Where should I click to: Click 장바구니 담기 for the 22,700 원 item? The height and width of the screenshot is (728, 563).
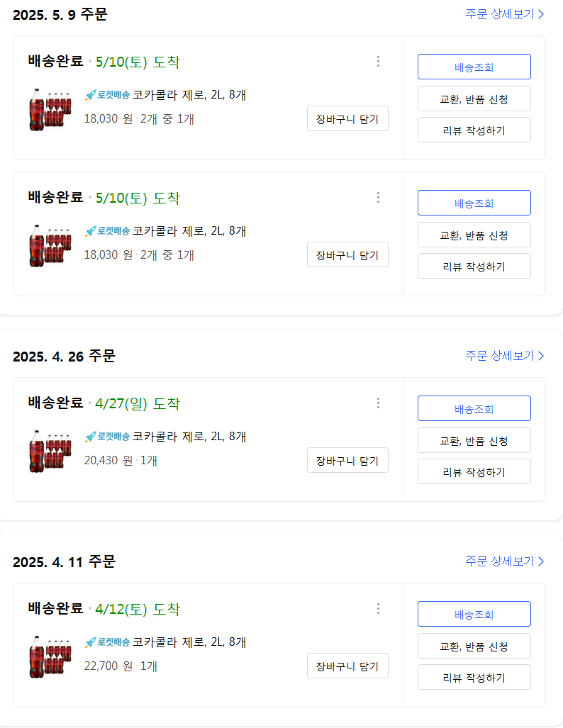(347, 666)
